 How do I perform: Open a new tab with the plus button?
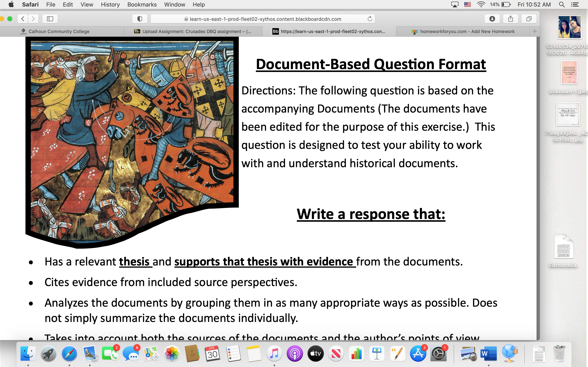(x=535, y=31)
